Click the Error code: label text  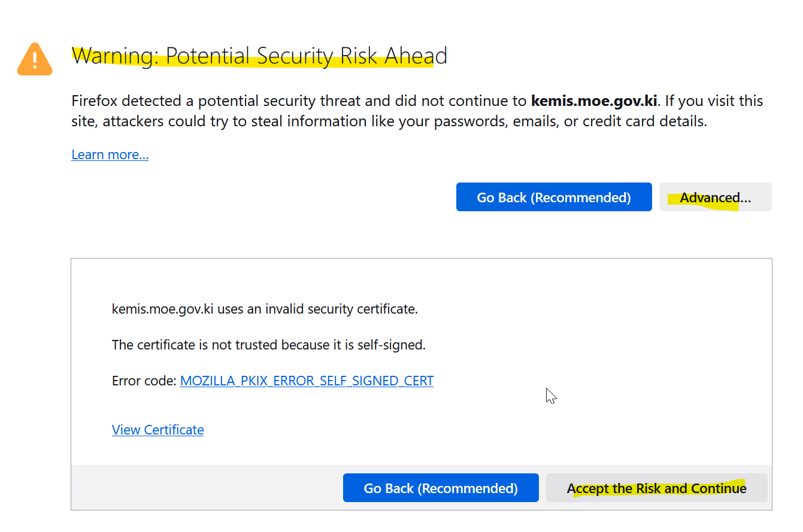point(144,381)
